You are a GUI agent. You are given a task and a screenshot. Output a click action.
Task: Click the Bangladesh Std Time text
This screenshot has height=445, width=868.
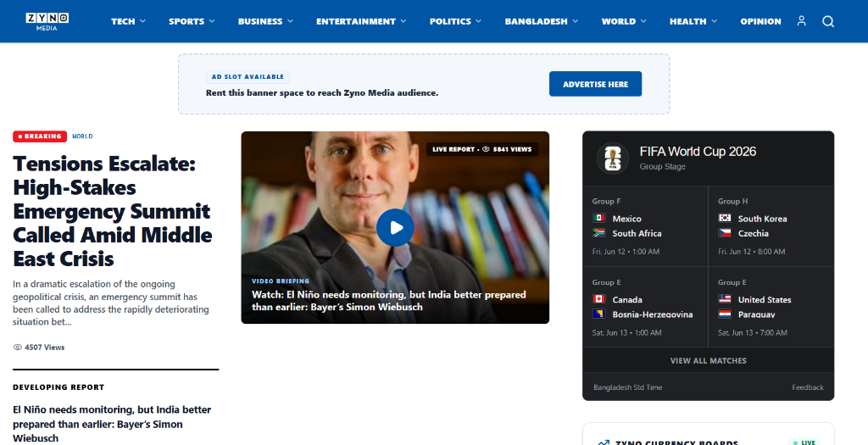coord(627,387)
